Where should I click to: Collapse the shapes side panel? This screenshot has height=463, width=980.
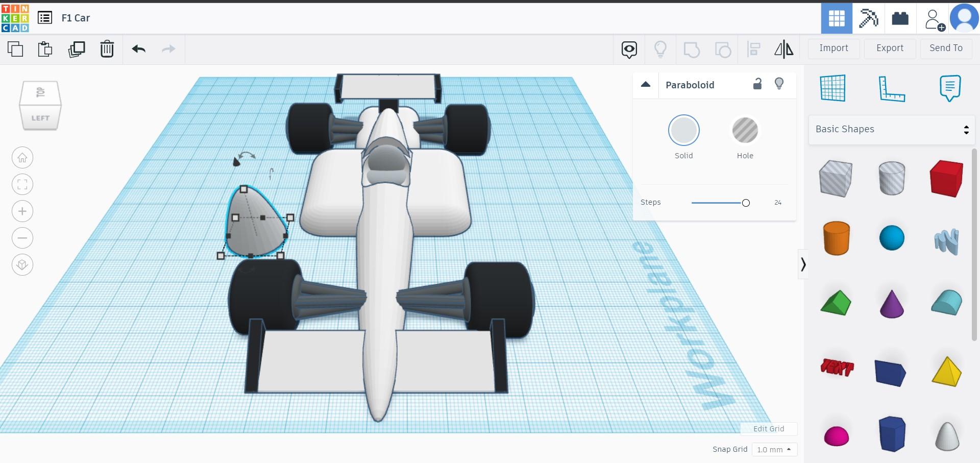coord(803,264)
